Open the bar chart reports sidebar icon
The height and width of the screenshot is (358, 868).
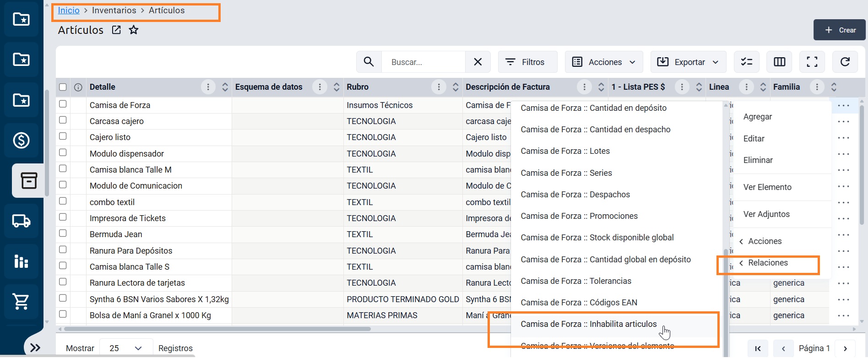[x=21, y=261]
